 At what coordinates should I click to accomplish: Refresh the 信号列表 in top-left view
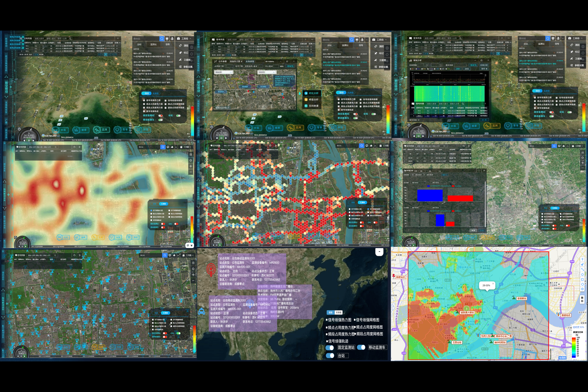[x=118, y=38]
